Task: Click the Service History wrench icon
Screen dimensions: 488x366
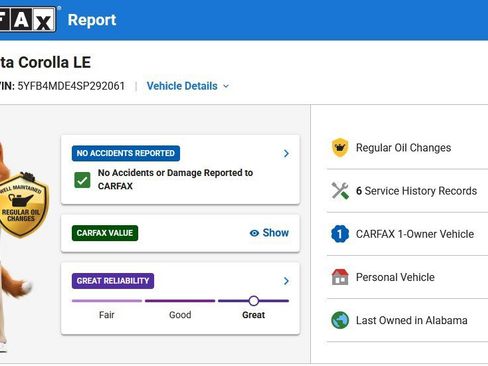Action: click(x=340, y=191)
